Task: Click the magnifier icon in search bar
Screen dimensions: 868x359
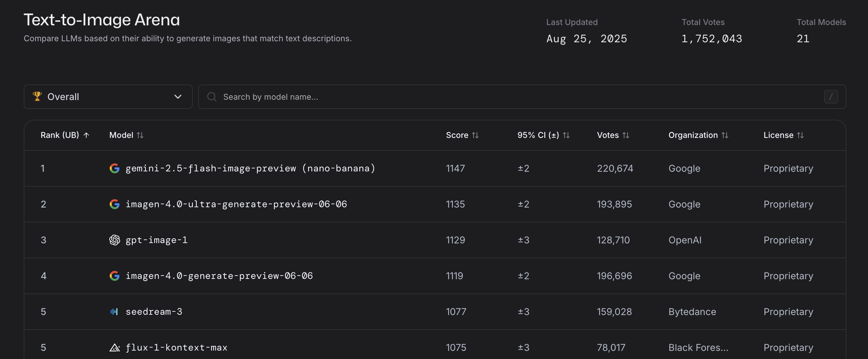Action: [212, 97]
